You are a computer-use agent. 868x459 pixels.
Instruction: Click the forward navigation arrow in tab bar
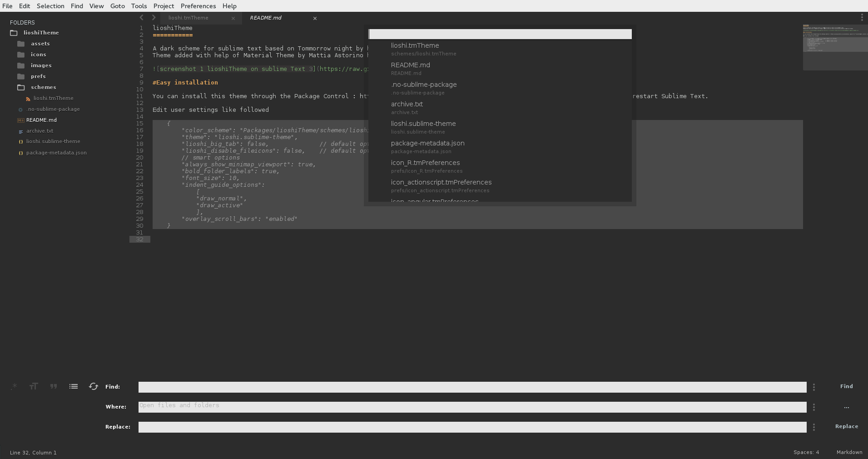coord(154,18)
